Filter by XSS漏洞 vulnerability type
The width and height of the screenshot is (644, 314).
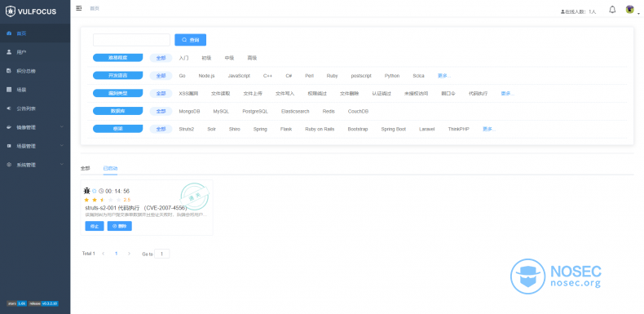(x=188, y=93)
